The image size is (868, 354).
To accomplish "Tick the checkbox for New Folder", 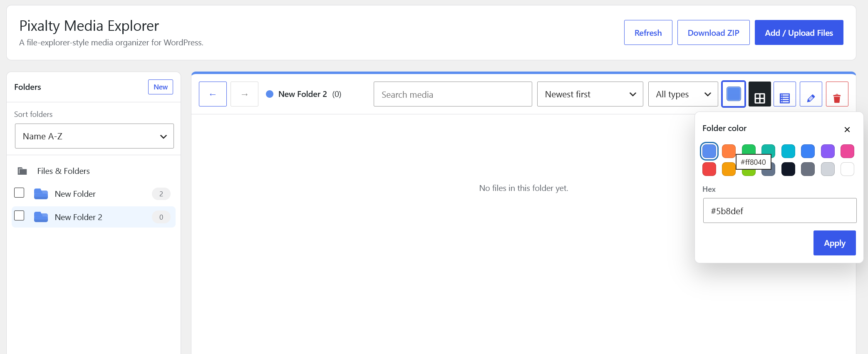I will tap(19, 193).
